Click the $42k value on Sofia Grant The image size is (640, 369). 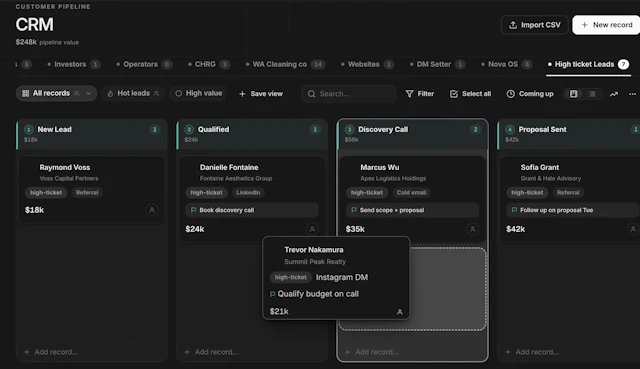tap(516, 229)
